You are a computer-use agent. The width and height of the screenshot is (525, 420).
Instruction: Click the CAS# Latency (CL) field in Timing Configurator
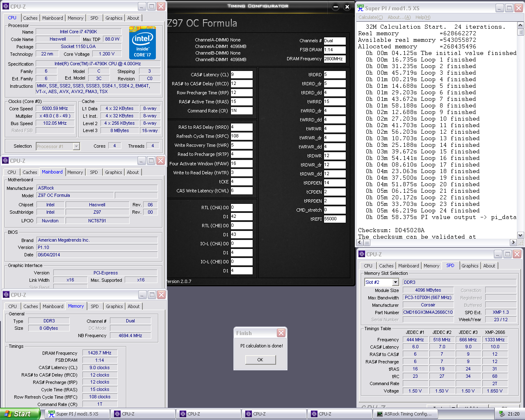[x=242, y=75]
